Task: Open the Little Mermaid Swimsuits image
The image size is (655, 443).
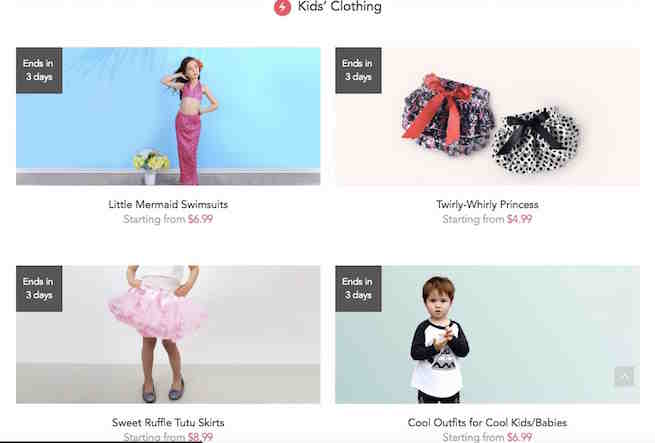Action: click(168, 116)
